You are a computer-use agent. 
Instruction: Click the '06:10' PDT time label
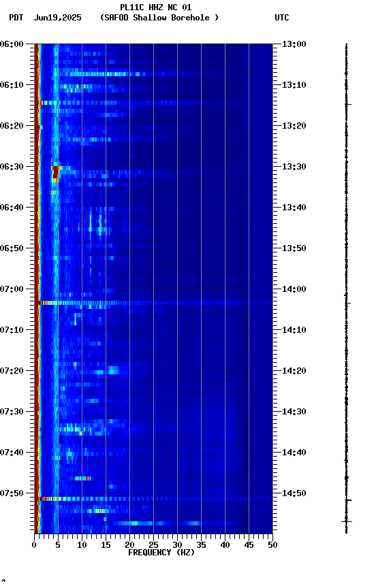[12, 85]
